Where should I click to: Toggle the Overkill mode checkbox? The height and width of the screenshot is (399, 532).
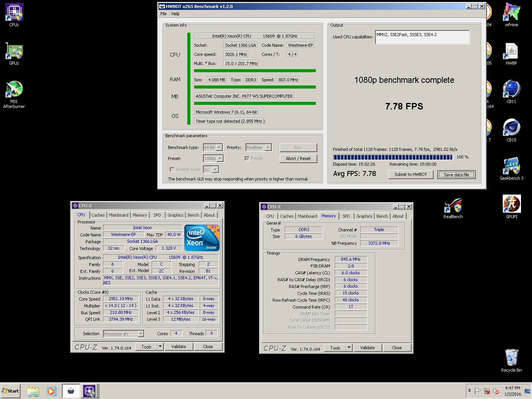[172, 169]
